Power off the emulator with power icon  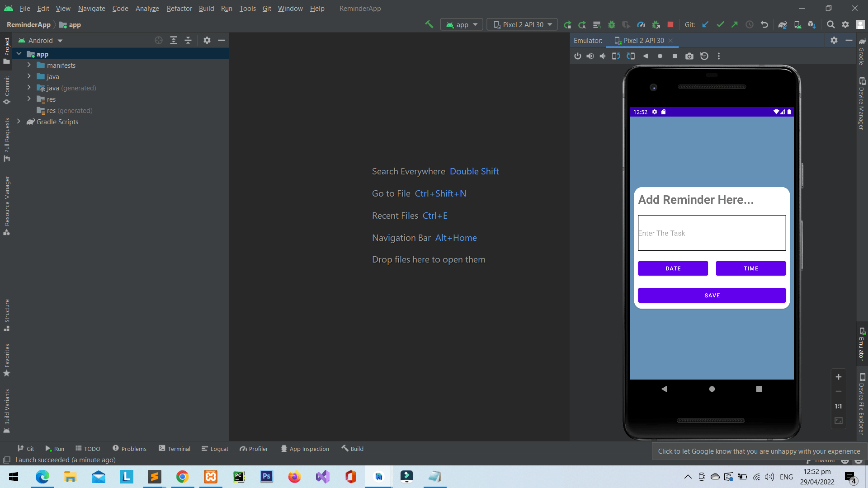[578, 56]
